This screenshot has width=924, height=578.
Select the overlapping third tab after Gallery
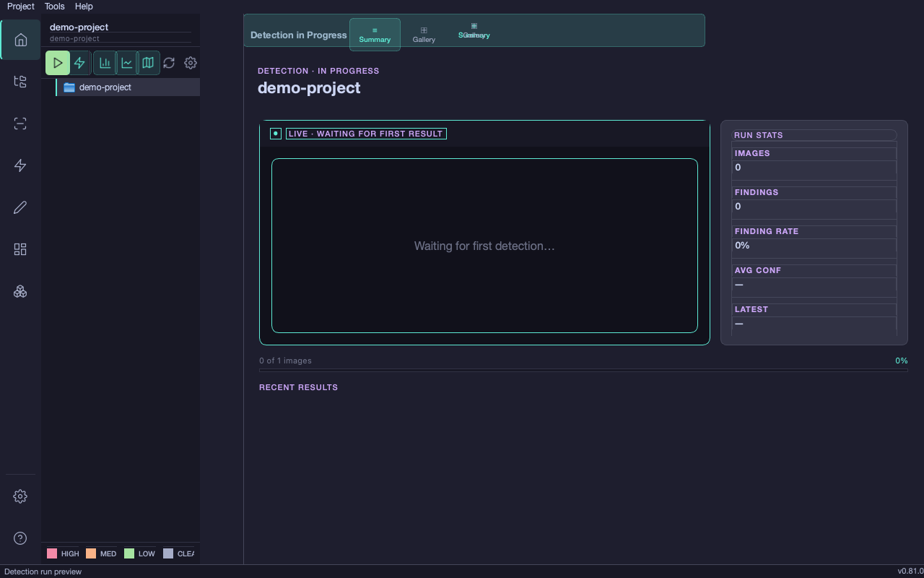click(474, 31)
